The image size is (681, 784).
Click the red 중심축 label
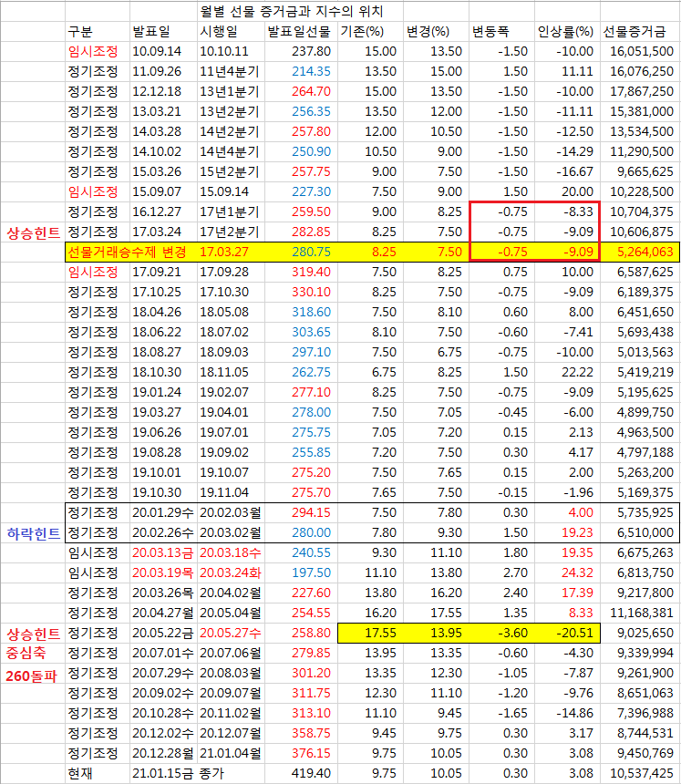tap(26, 653)
